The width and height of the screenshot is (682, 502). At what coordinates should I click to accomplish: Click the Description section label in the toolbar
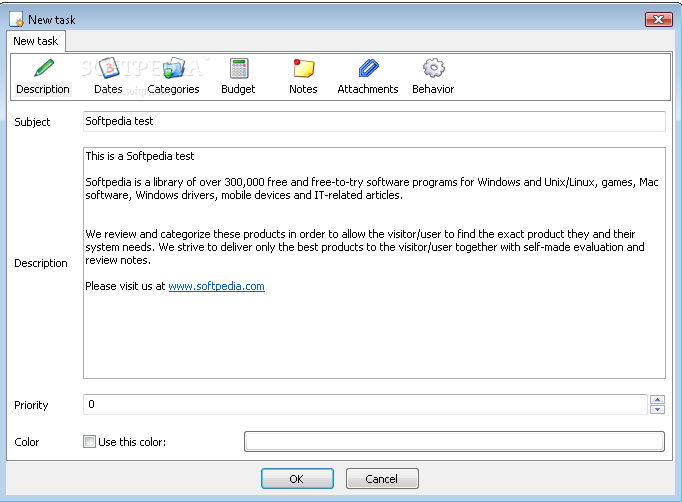(43, 89)
